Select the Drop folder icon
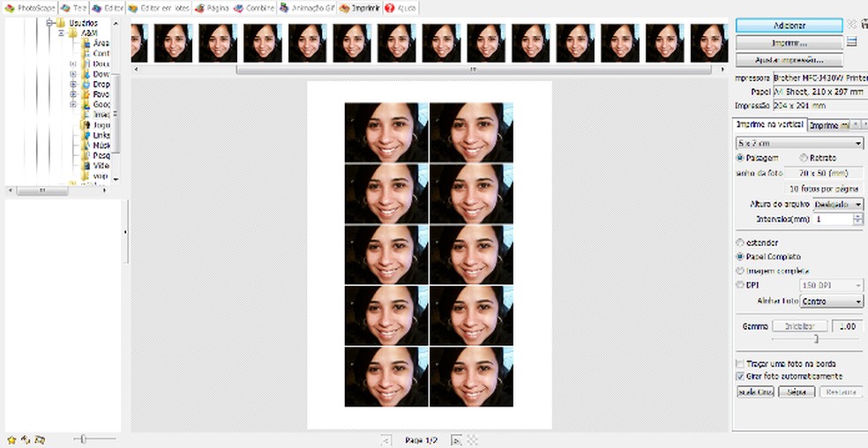This screenshot has width=868, height=448. click(86, 84)
